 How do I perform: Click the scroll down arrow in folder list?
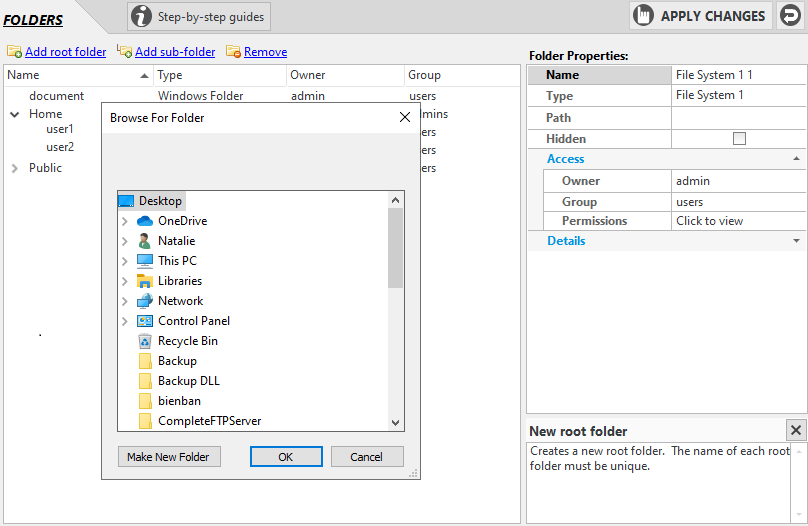click(x=396, y=423)
